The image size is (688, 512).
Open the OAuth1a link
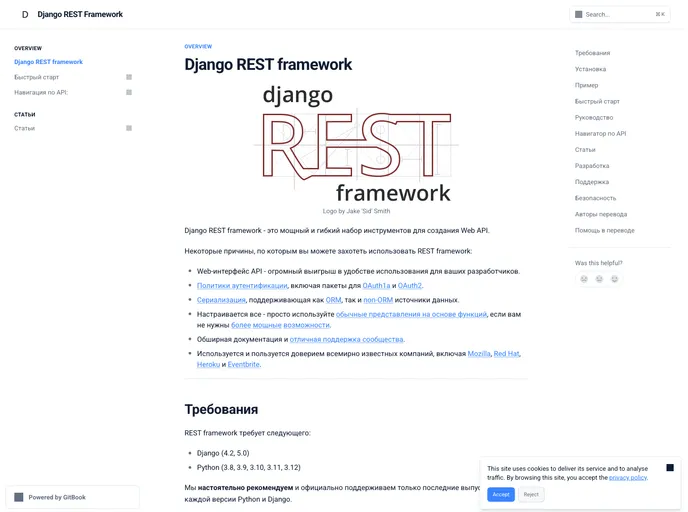coord(376,286)
